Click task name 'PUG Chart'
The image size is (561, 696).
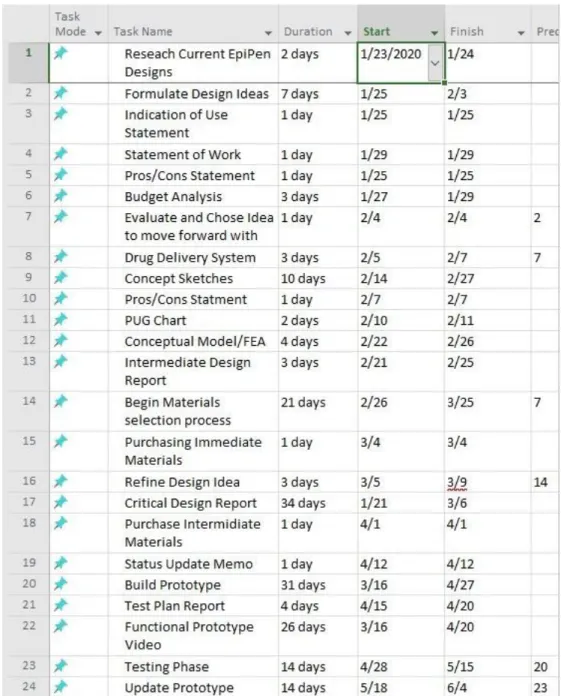155,320
